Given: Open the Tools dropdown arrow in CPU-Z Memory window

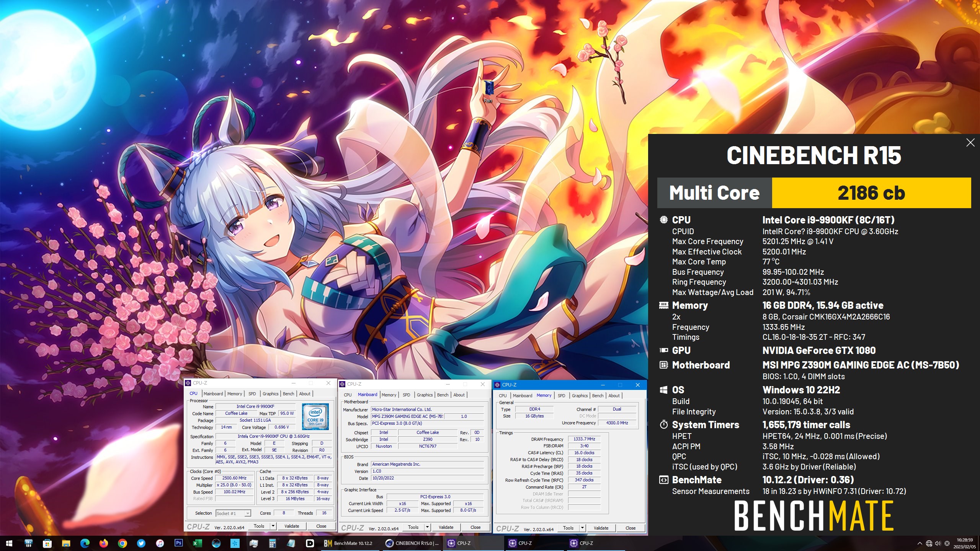Looking at the screenshot, I should pyautogui.click(x=582, y=528).
